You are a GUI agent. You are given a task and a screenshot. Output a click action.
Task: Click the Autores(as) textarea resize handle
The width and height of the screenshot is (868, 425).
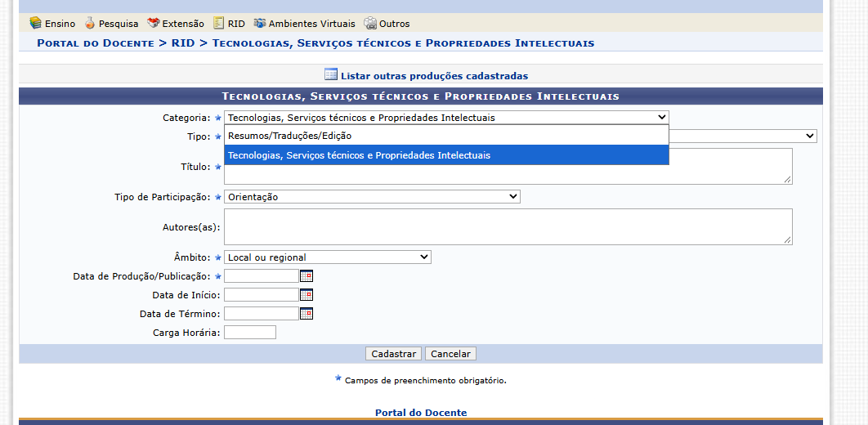pyautogui.click(x=788, y=239)
